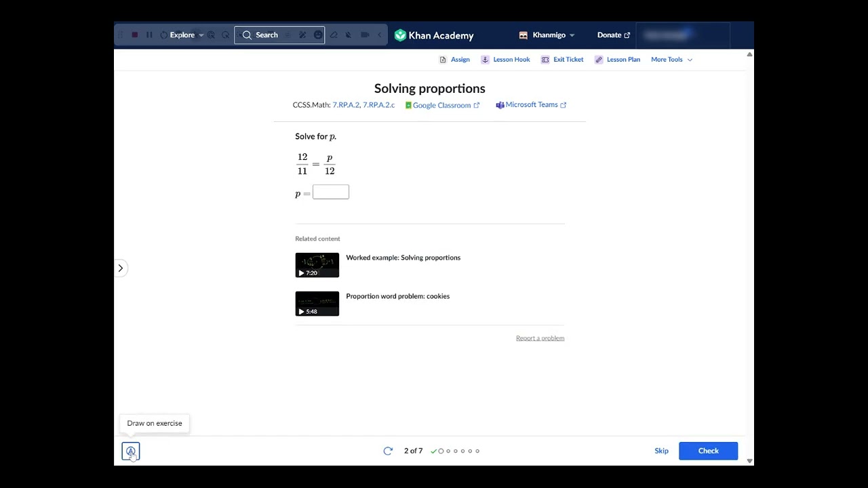Click the magic pen annotation icon

click(302, 35)
